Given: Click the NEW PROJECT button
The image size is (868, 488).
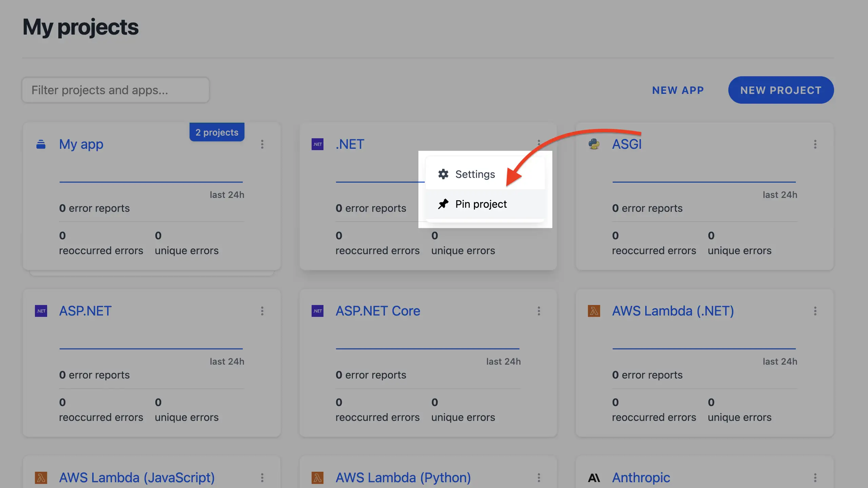Looking at the screenshot, I should point(781,90).
